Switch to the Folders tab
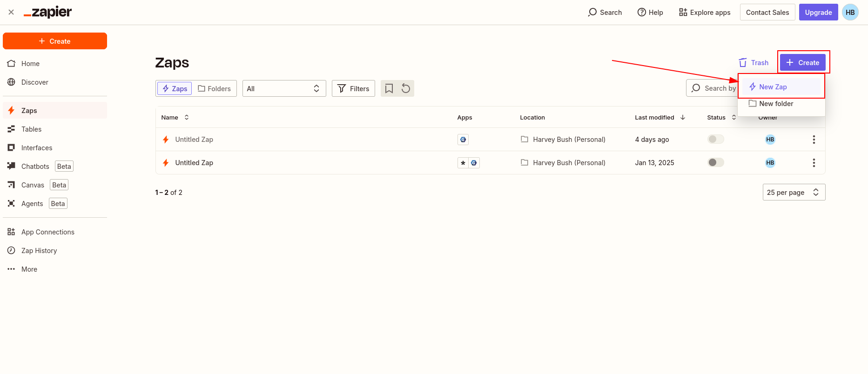Viewport: 868px width, 374px height. tap(215, 88)
